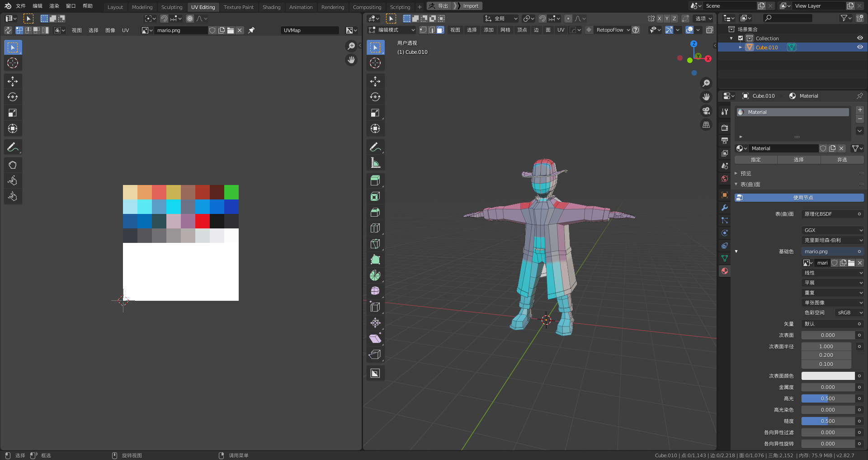Enable edge select mode in 3D viewport
This screenshot has width=868, height=460.
[432, 30]
